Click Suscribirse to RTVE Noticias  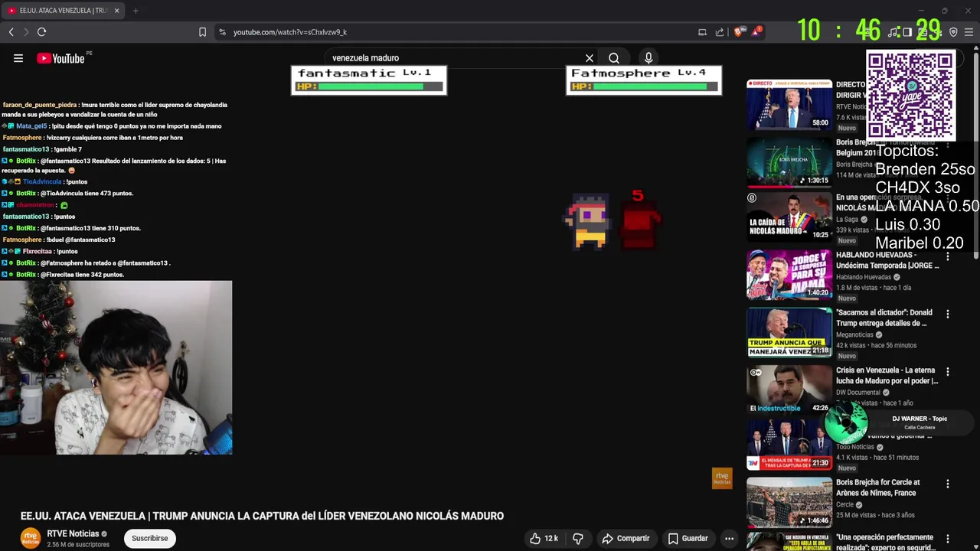click(x=149, y=539)
